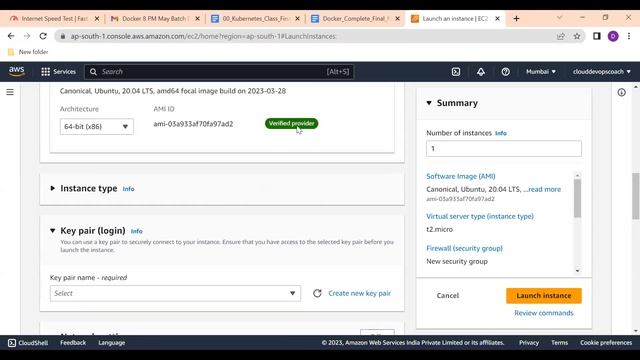Image resolution: width=640 pixels, height=360 pixels.
Task: Open the Services grid menu
Action: [x=58, y=71]
